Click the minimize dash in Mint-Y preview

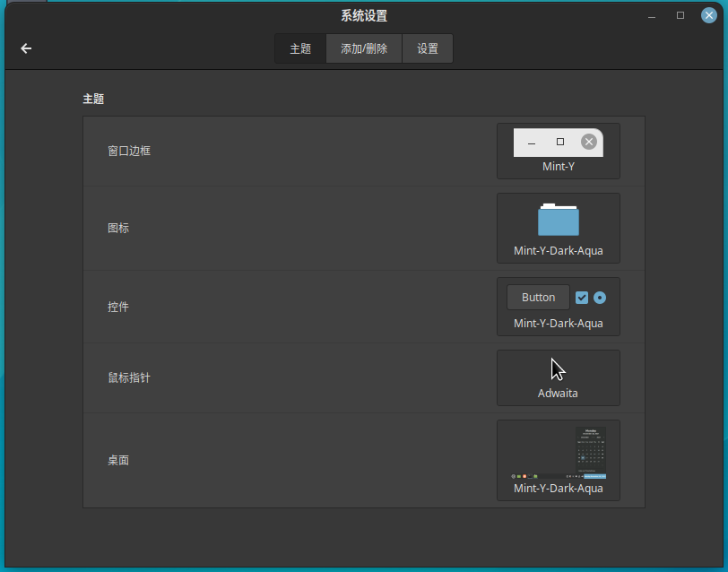532,143
